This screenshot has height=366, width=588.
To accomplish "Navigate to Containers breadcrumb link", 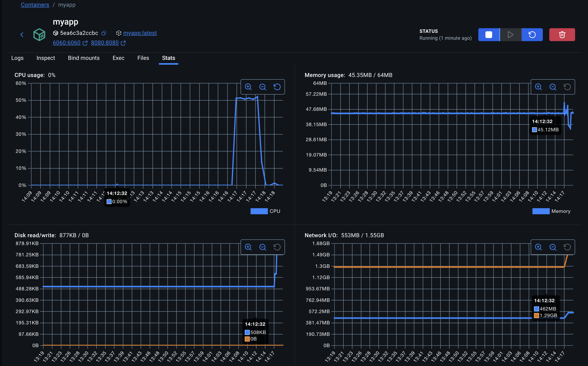I will pos(35,5).
